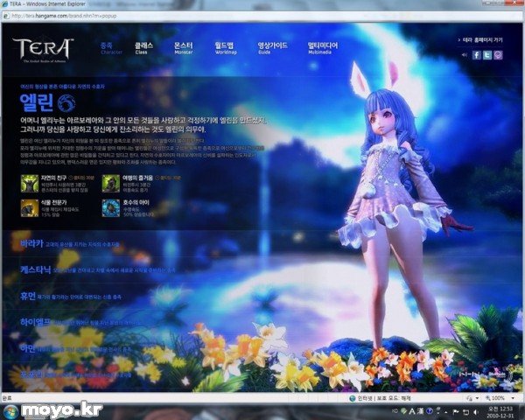525x420 pixels.
Task: Click the 자연의 친구 skill name
Action: tap(53, 178)
